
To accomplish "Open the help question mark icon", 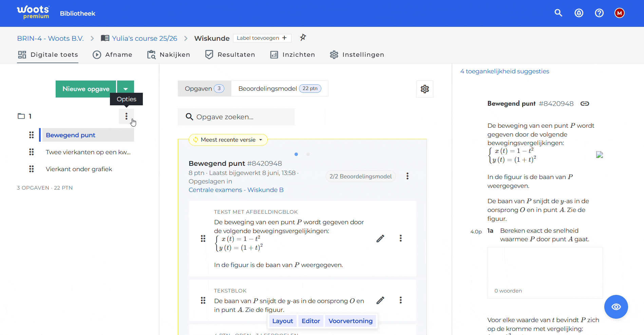I will 599,13.
